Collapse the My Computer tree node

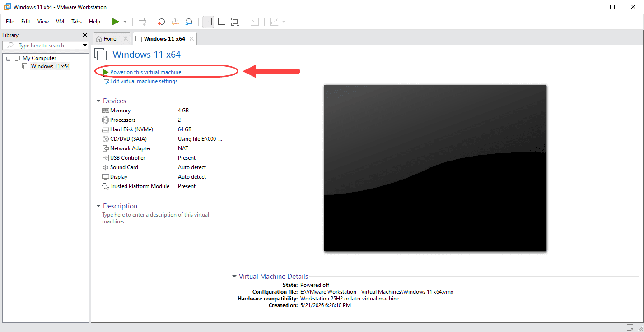point(9,59)
